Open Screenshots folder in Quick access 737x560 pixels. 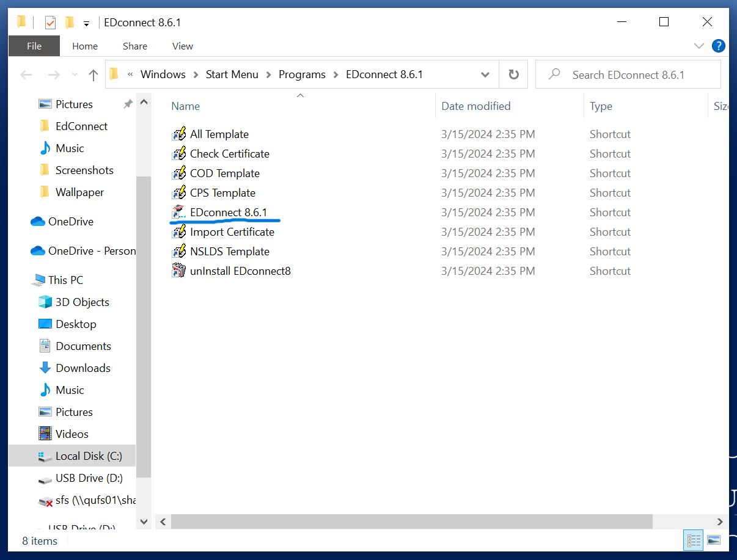pos(76,170)
